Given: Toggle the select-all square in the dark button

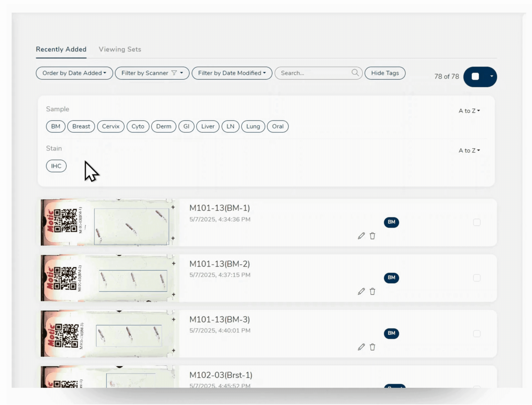Looking at the screenshot, I should 475,76.
